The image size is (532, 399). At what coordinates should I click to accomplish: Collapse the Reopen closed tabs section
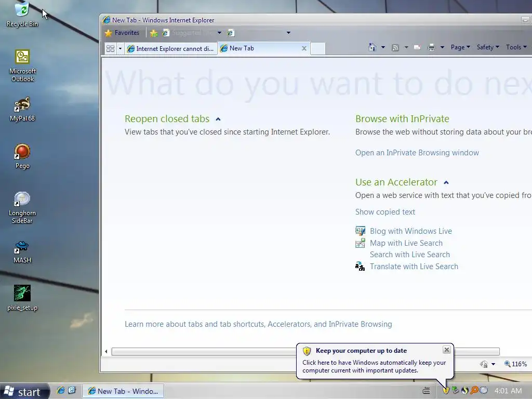218,119
